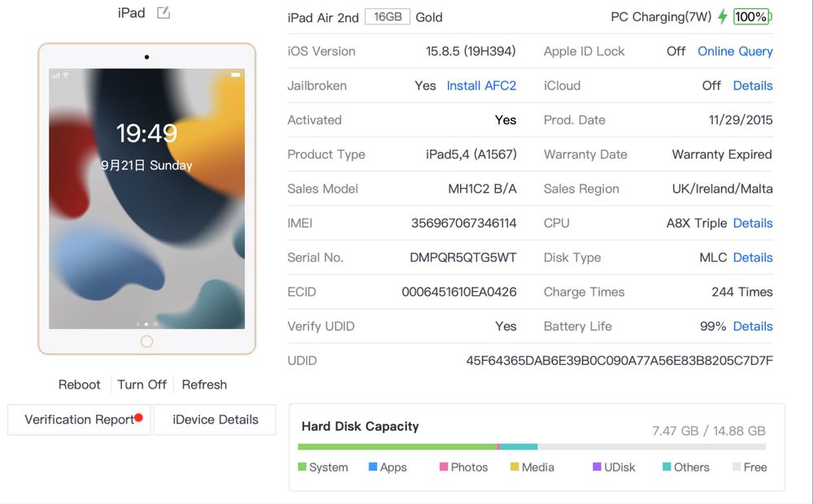Click the Product Type iPad5,4 (A1567) value
Screen dimensions: 813x504
tap(471, 154)
